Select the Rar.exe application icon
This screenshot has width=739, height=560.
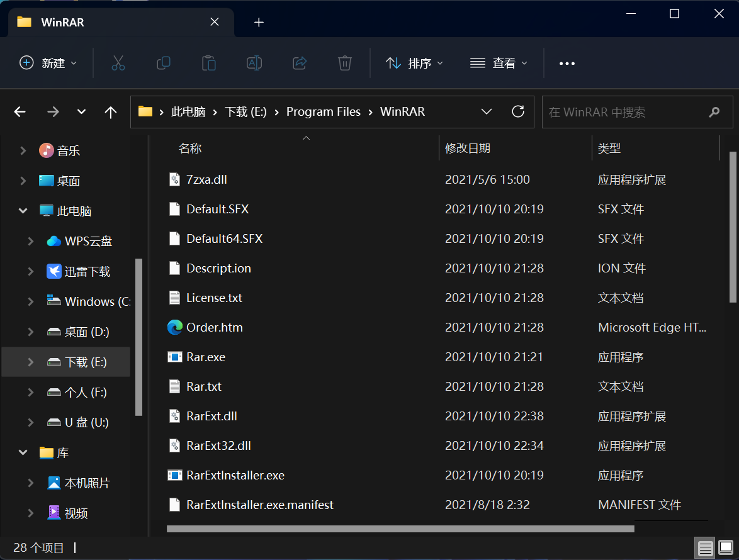[175, 357]
